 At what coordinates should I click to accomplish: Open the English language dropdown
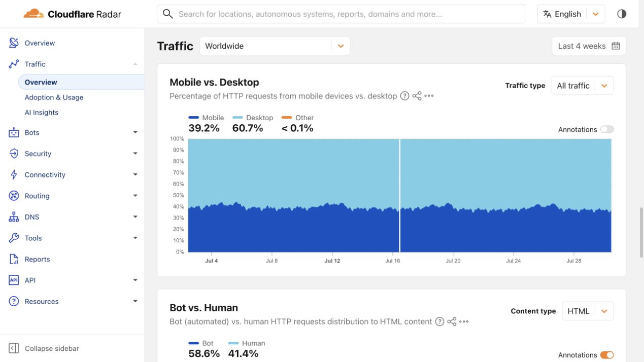click(571, 14)
